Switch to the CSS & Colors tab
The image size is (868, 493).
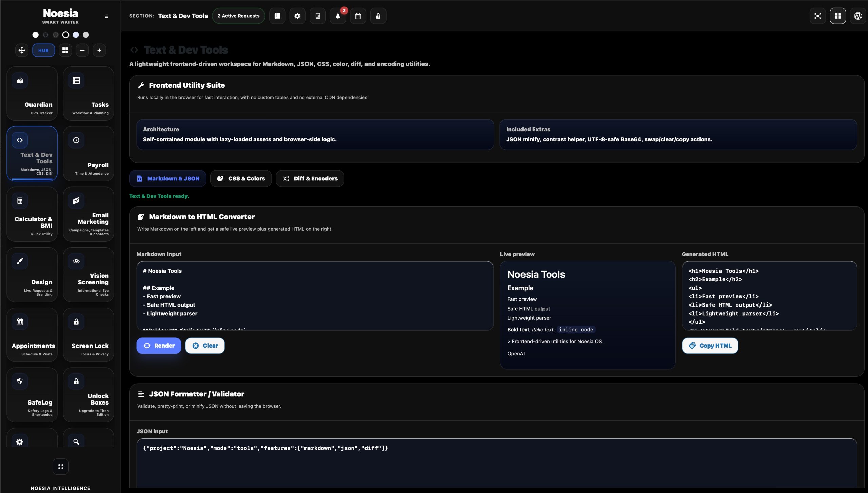[241, 178]
